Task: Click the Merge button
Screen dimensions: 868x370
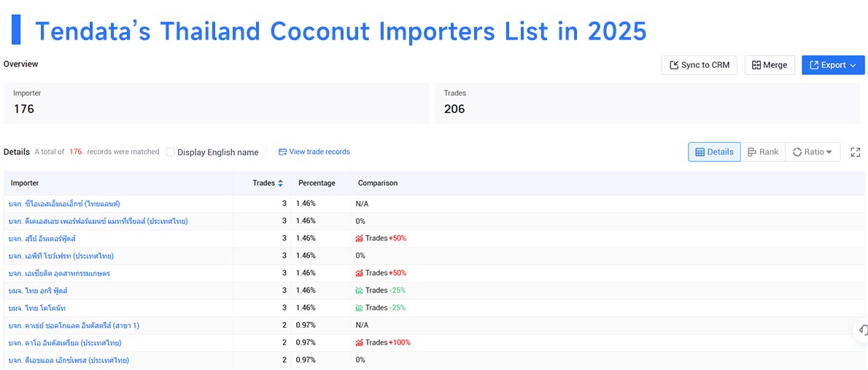Action: click(x=770, y=65)
